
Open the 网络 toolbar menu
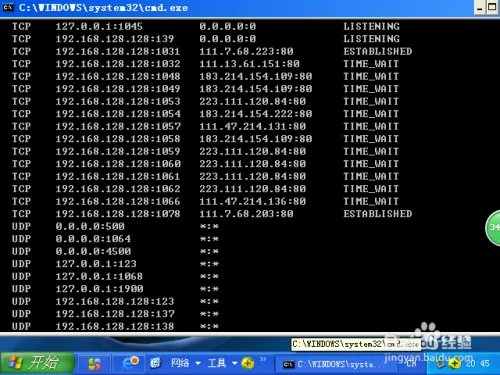[x=180, y=363]
